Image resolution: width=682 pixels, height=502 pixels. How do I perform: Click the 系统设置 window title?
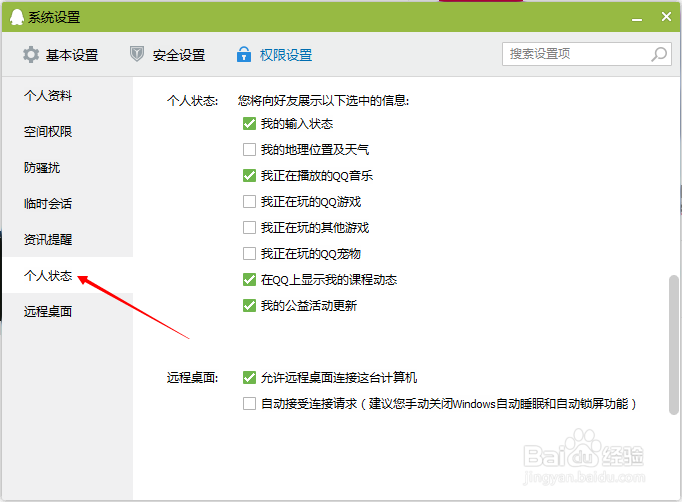[x=54, y=17]
